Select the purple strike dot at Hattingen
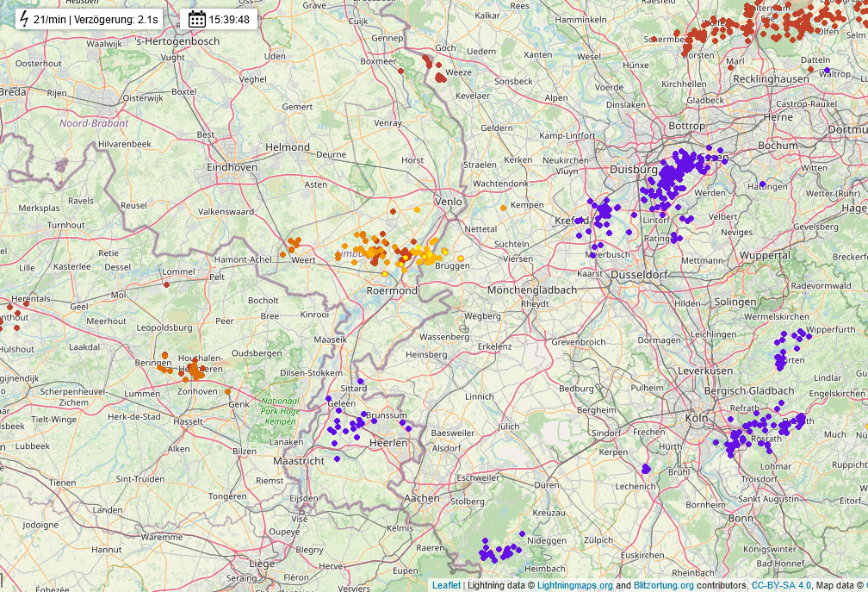Viewport: 868px width, 592px height. [762, 184]
